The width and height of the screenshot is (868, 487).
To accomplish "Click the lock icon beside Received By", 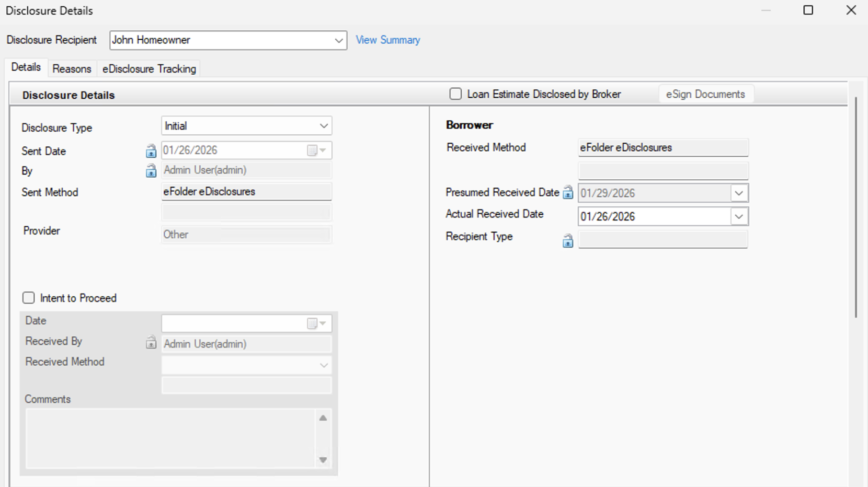I will pyautogui.click(x=151, y=343).
